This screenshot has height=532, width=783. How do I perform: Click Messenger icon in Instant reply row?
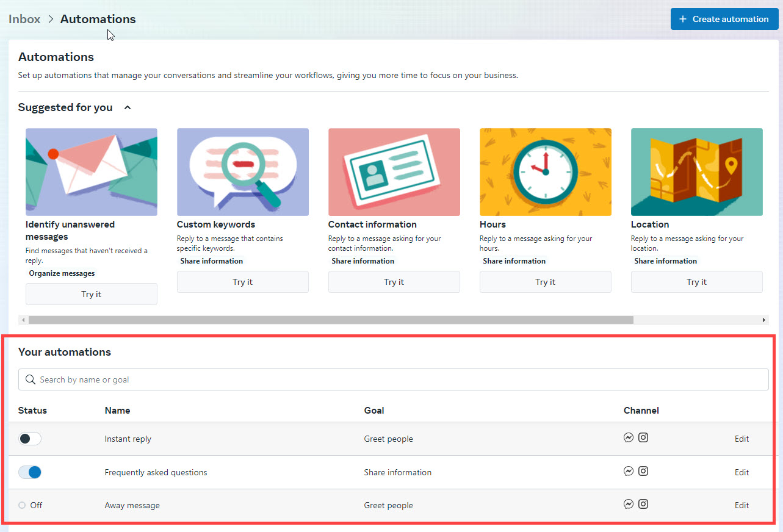[x=629, y=437]
